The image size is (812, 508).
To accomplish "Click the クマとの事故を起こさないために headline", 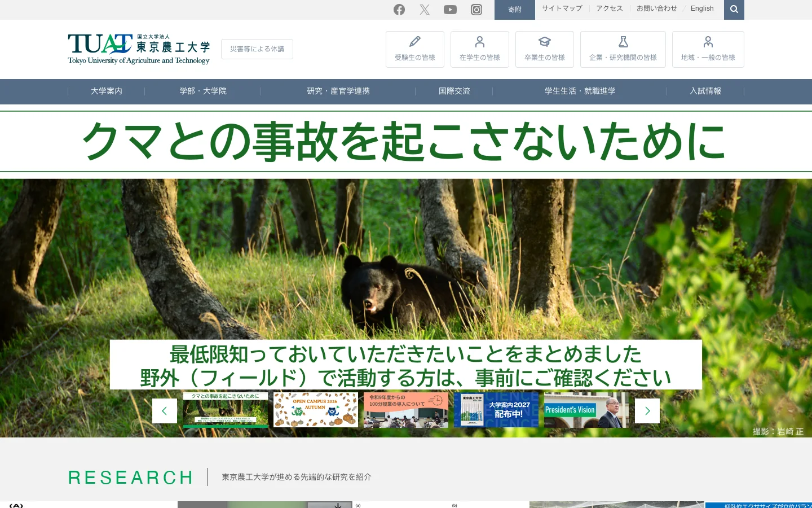I will pos(405,141).
